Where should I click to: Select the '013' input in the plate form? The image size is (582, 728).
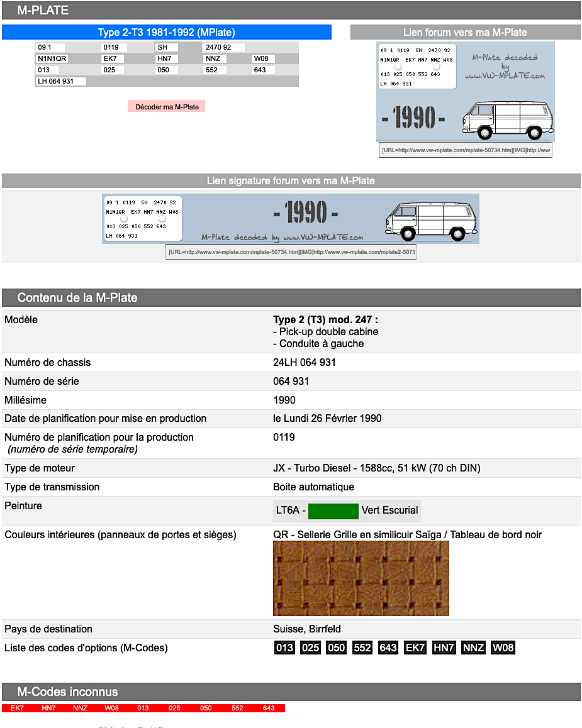[x=47, y=70]
